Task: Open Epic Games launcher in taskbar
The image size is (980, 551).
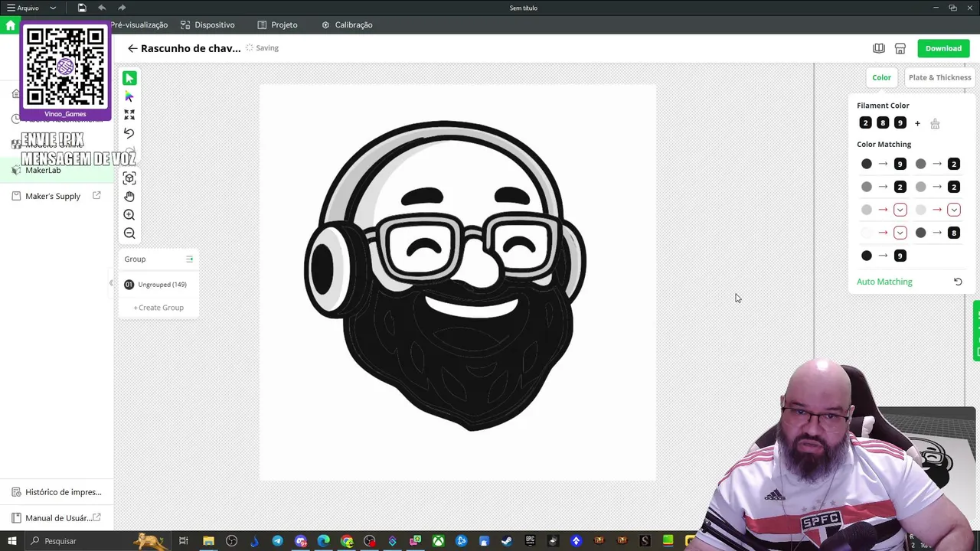Action: coord(530,541)
